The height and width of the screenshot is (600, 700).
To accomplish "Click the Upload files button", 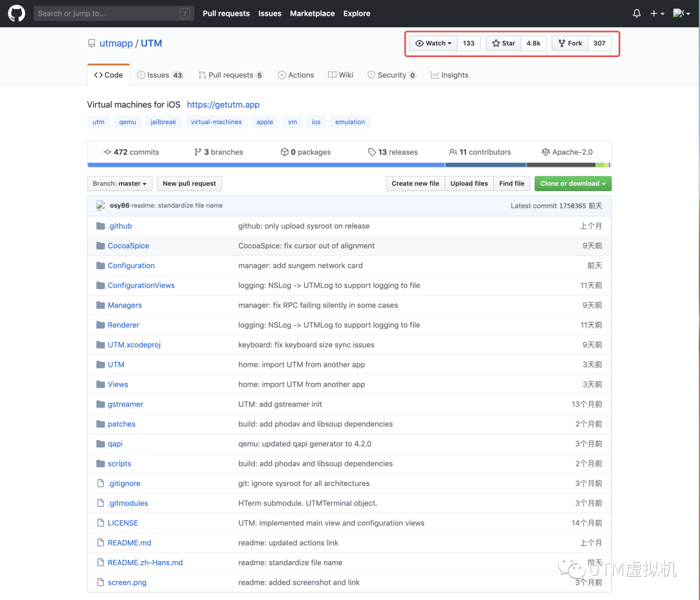I will 469,183.
